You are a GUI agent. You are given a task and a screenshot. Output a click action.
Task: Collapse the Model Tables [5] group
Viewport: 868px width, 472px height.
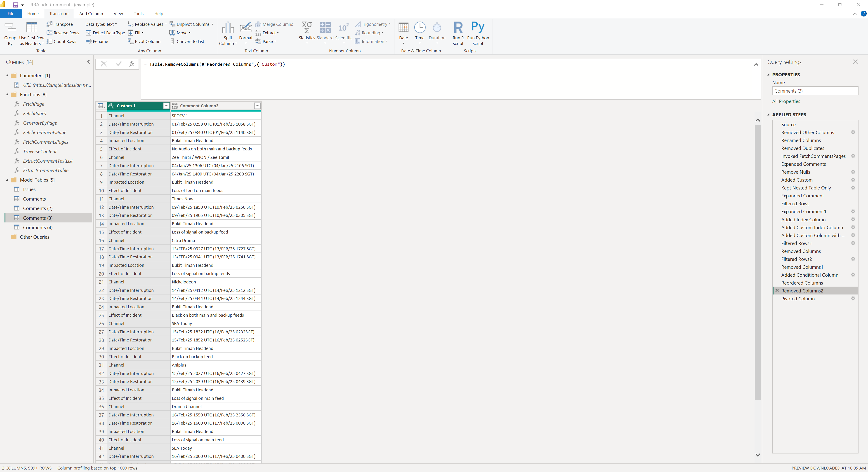[7, 180]
